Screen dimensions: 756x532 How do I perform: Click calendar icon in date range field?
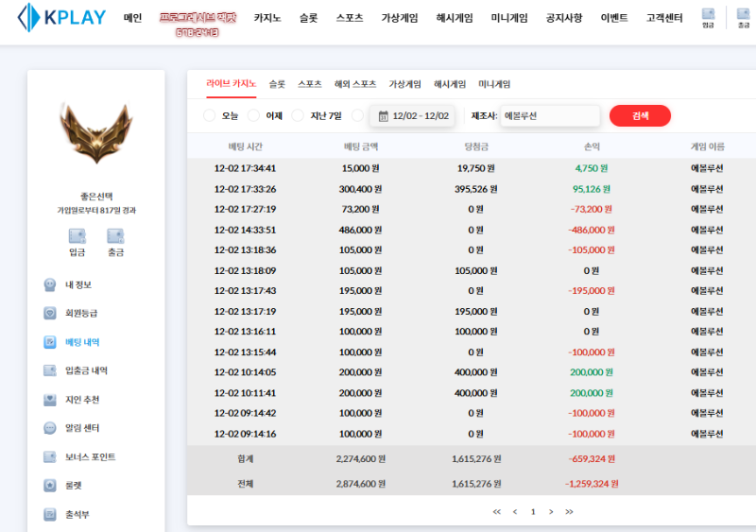coord(384,116)
